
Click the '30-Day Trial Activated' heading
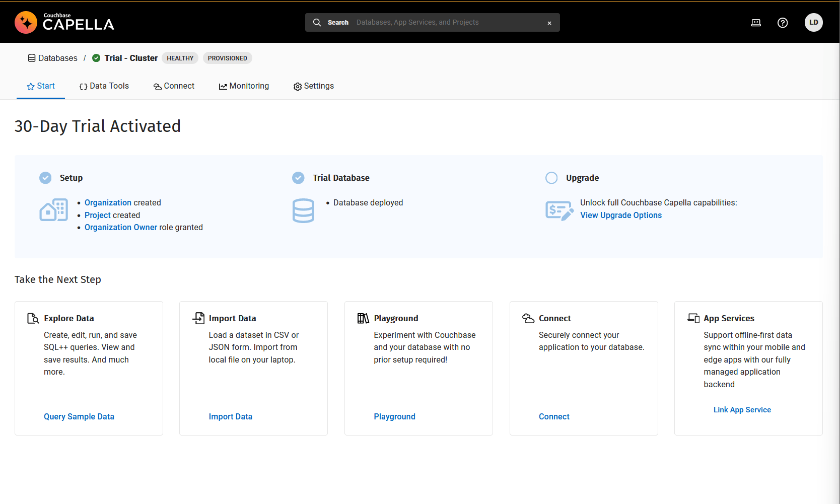(98, 126)
